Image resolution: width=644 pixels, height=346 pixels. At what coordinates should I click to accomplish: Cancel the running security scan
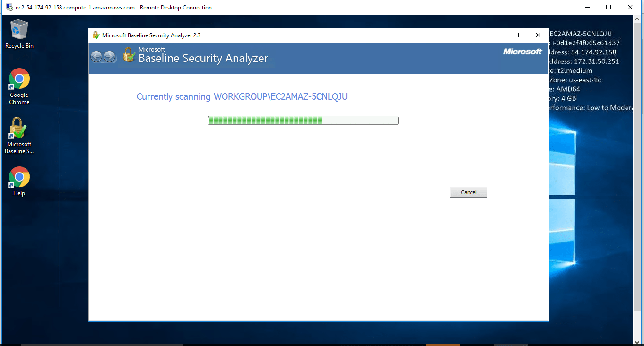click(x=468, y=192)
